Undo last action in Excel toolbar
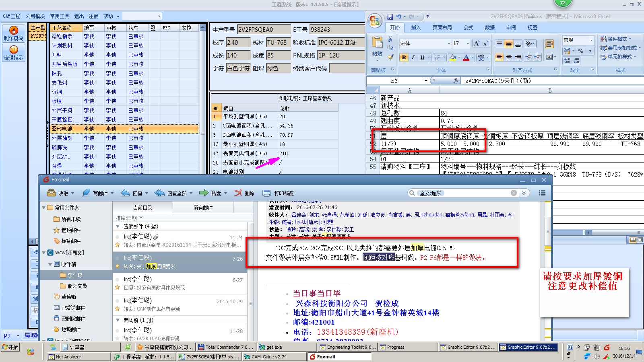This screenshot has height=362, width=644. pos(398,17)
